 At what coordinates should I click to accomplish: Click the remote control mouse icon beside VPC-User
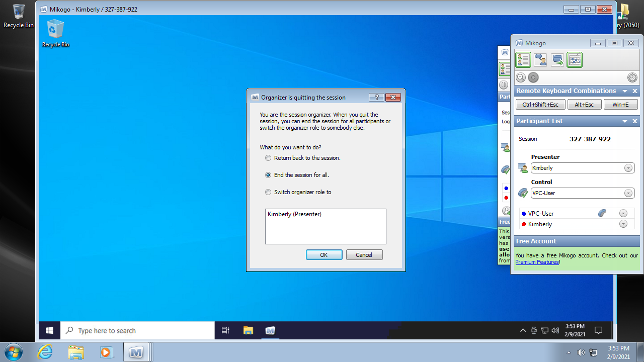tap(602, 213)
